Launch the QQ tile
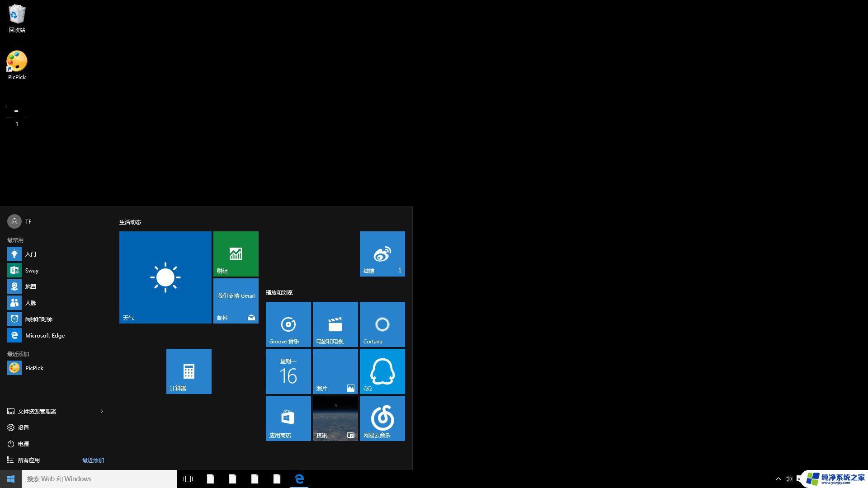The width and height of the screenshot is (868, 488). tap(382, 371)
